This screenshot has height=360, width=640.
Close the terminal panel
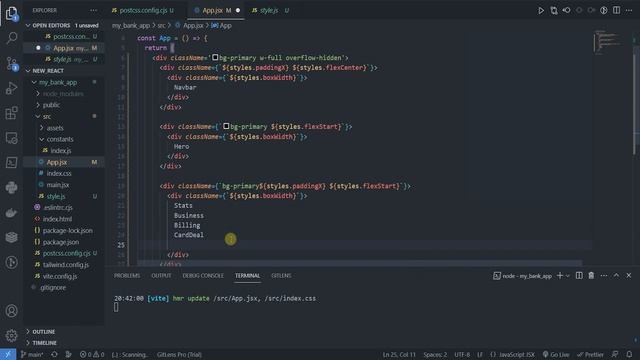[x=629, y=276]
